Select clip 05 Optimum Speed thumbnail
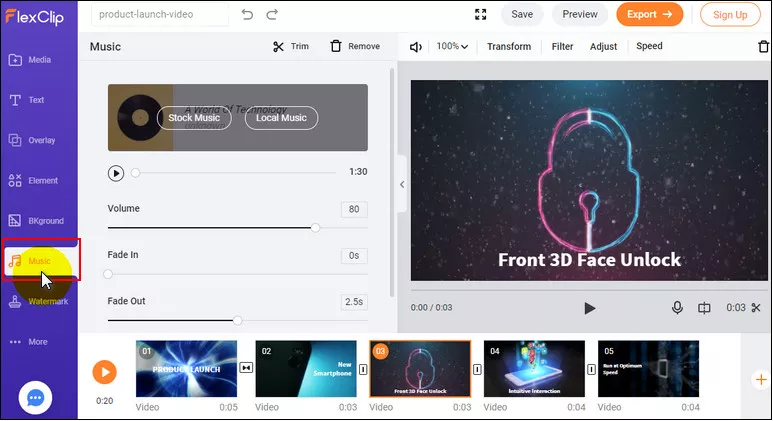Screen dimensions: 773x421 coord(648,369)
